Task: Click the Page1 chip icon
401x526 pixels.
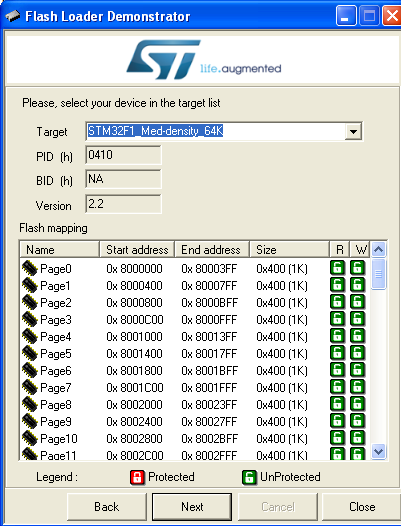Action: pos(30,285)
